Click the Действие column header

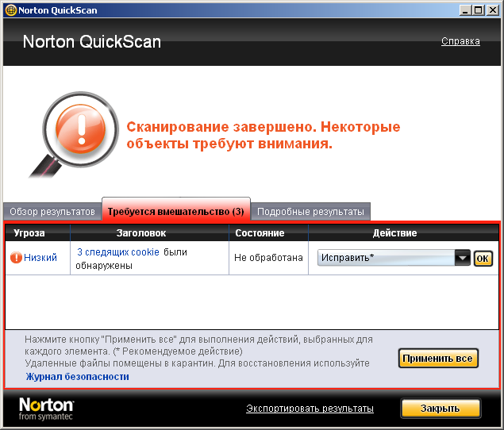tap(403, 232)
